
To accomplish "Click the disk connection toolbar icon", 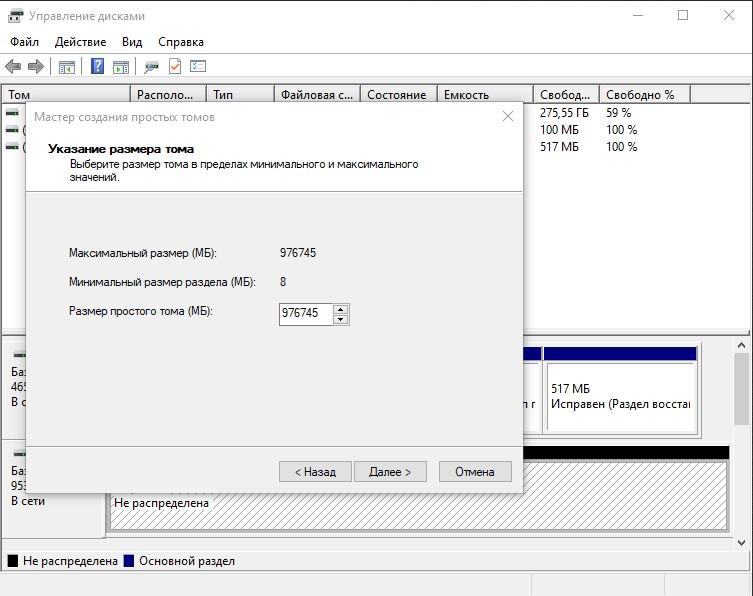I will coord(151,67).
